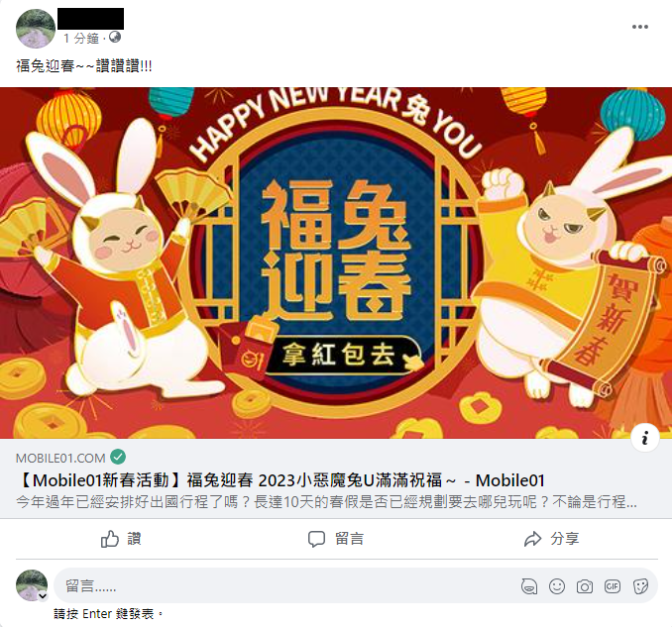Click the public globe privacy icon
The height and width of the screenshot is (627, 672).
pos(115,38)
